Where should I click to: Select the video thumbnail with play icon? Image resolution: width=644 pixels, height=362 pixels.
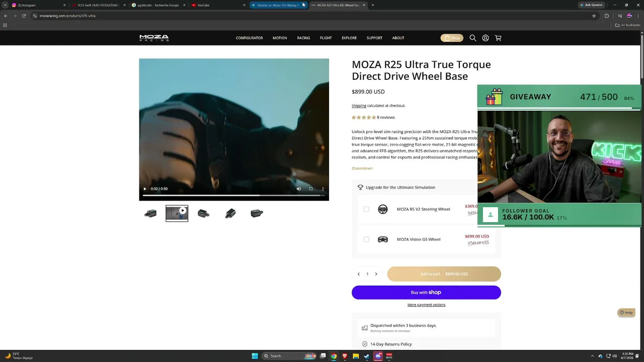177,214
